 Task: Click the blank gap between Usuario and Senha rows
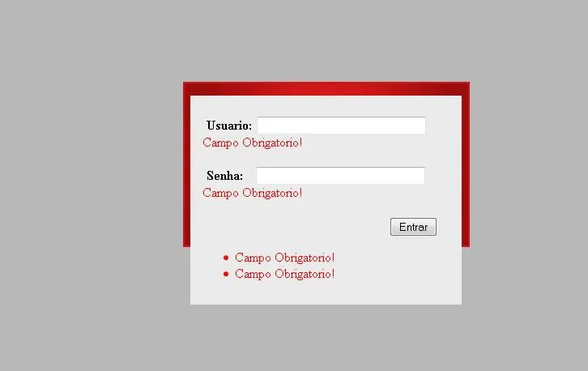pyautogui.click(x=326, y=158)
